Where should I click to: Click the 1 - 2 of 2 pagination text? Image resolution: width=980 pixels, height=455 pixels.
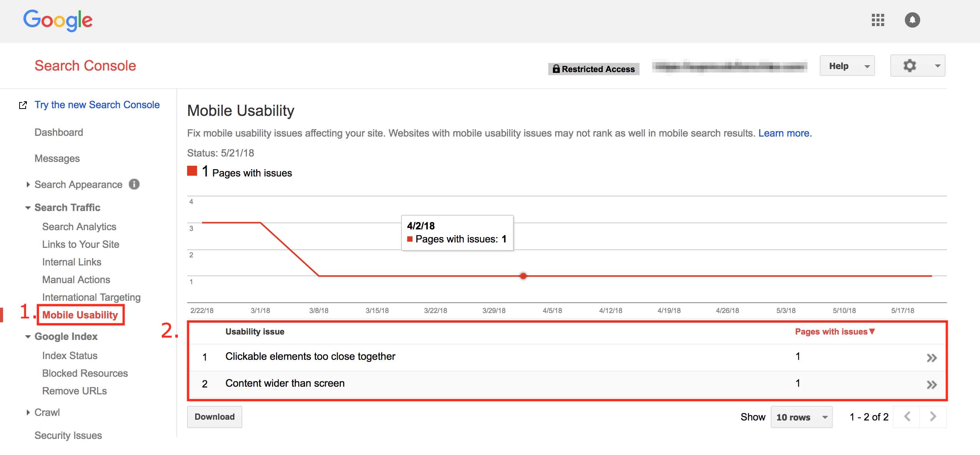tap(869, 417)
